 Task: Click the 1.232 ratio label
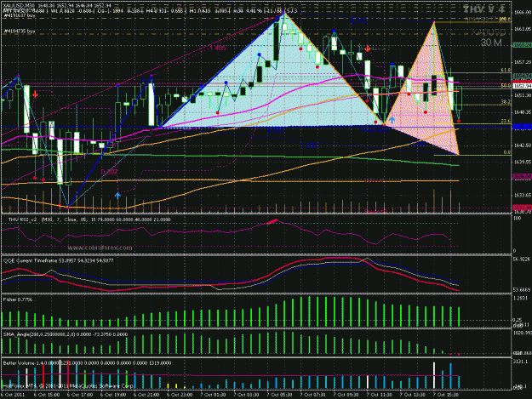[310, 145]
